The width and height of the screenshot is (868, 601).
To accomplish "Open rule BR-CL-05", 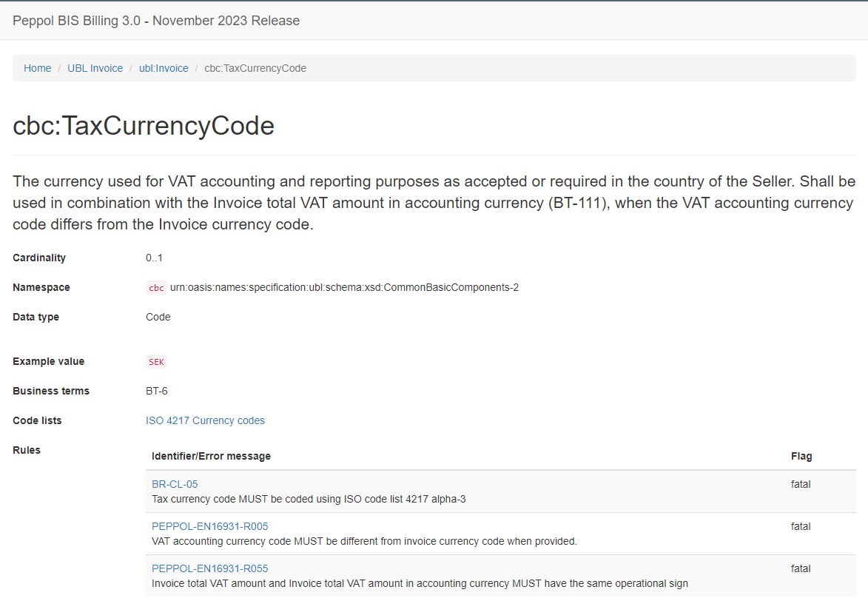I will click(175, 484).
